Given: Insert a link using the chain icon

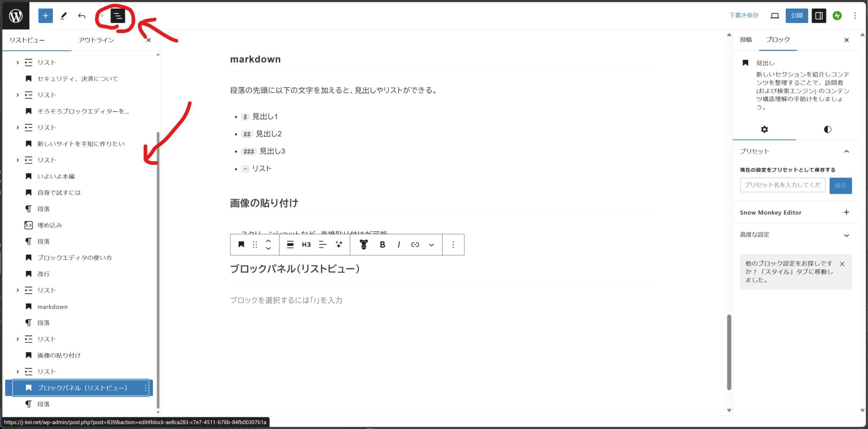Looking at the screenshot, I should click(415, 244).
